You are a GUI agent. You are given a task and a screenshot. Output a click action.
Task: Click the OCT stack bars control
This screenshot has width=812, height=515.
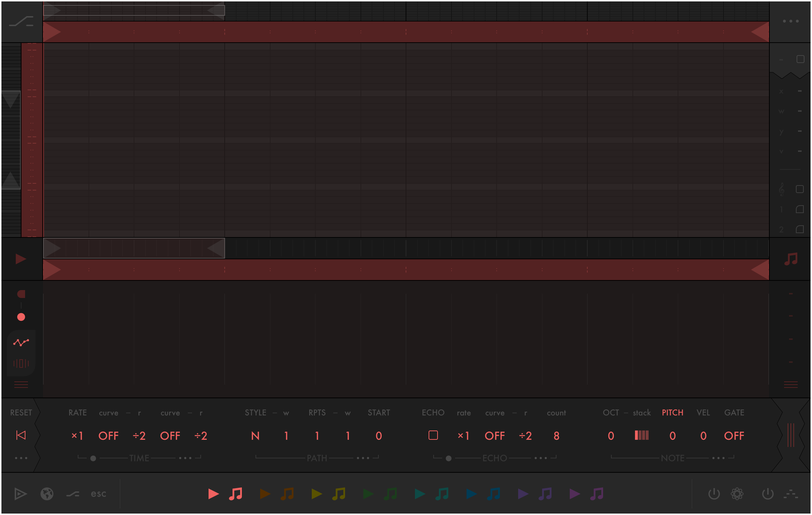point(641,435)
